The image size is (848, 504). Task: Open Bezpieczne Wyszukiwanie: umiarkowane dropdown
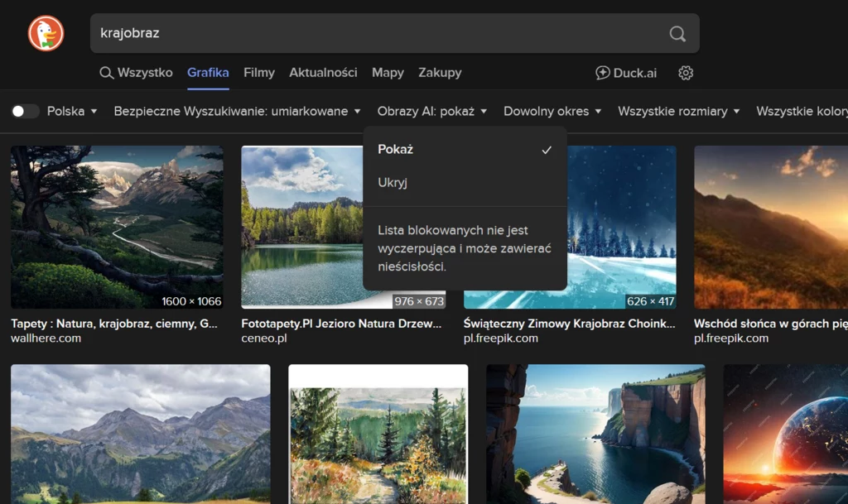click(x=237, y=111)
